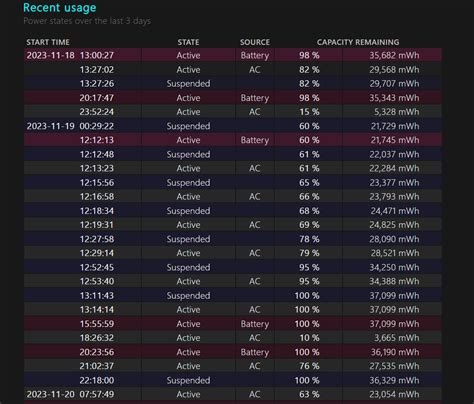Viewport: 474px width, 404px height.
Task: Select the 2023-11-18 date cell
Action: (51, 55)
